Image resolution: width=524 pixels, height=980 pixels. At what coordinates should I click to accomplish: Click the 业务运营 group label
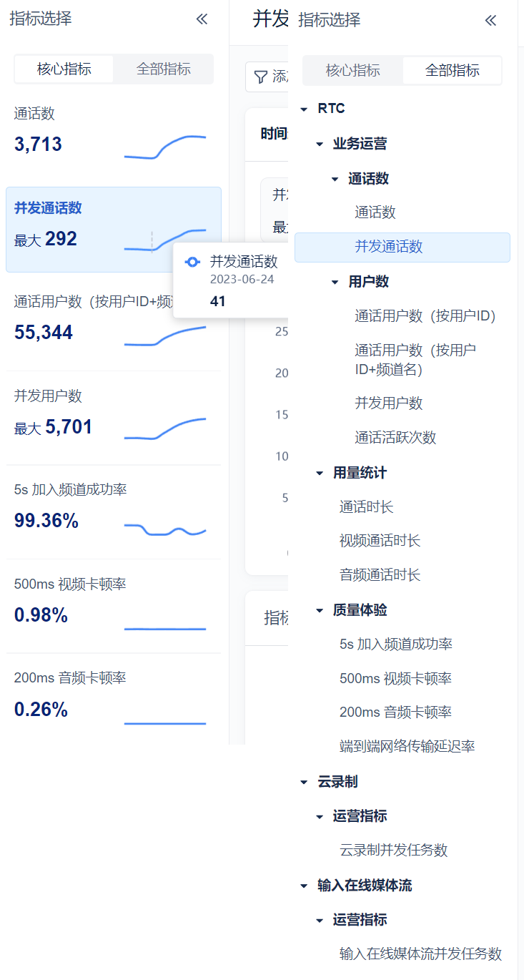[360, 144]
